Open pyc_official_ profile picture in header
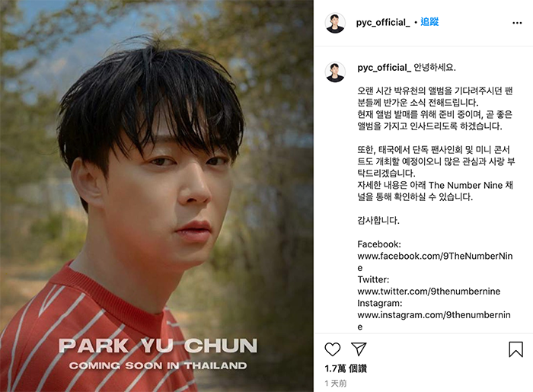 335,23
